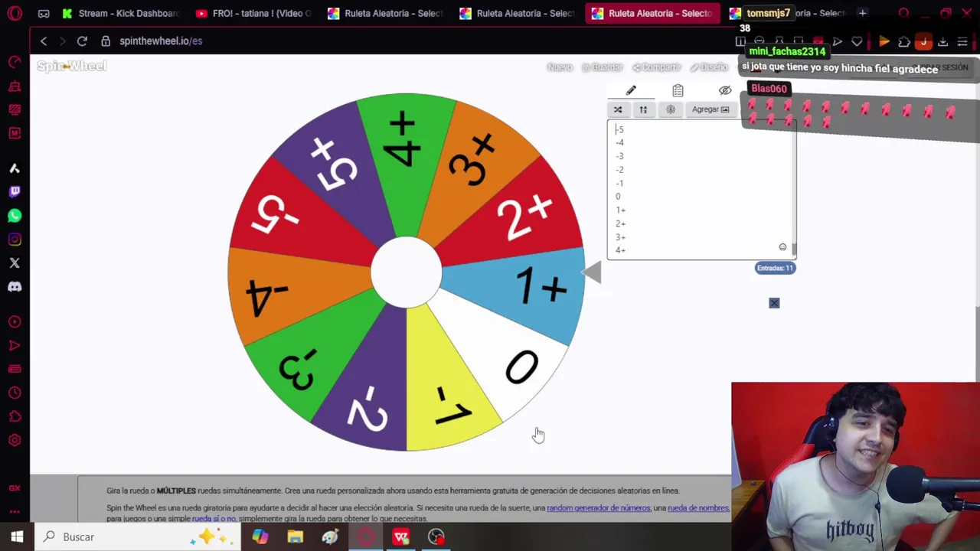Click the taskbar Buscar search box
Viewport: 980px width, 551px height.
tap(137, 536)
